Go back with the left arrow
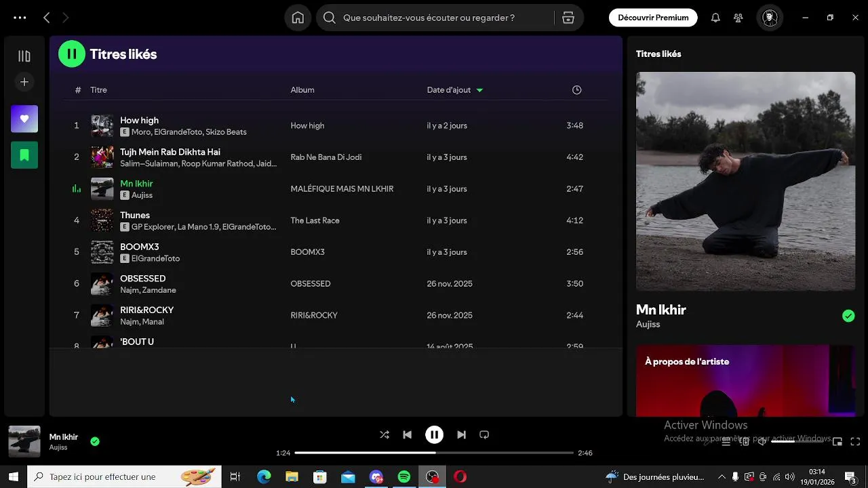This screenshot has height=488, width=868. (46, 18)
